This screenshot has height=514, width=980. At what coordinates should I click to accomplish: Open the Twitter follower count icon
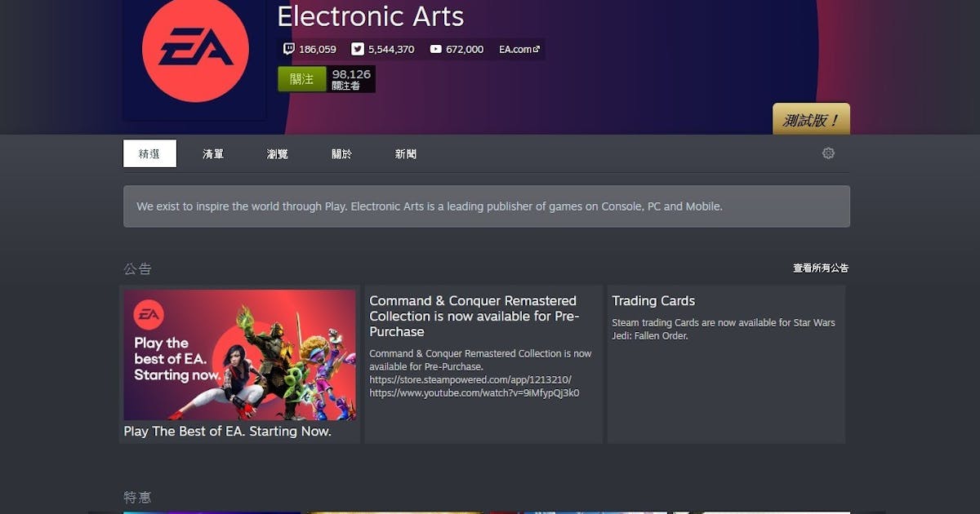coord(358,49)
